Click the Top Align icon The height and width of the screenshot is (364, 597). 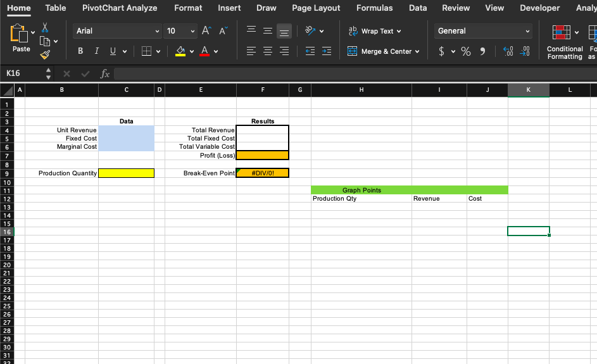pyautogui.click(x=251, y=29)
